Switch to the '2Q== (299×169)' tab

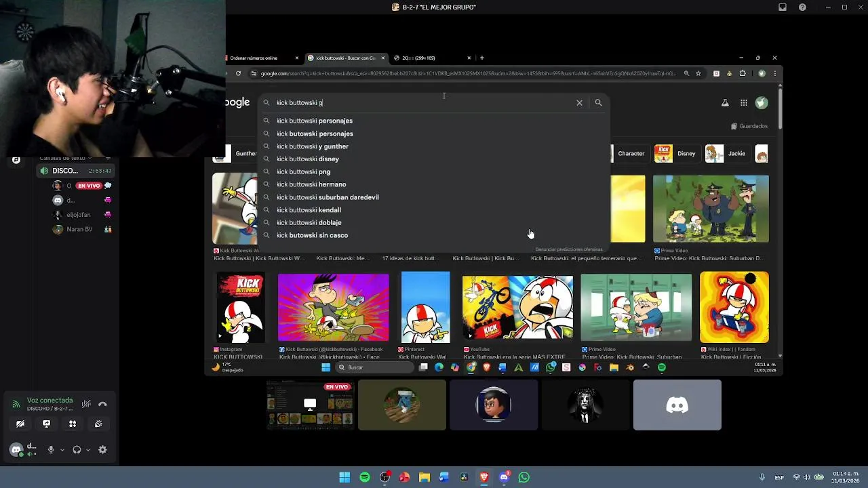click(x=431, y=58)
